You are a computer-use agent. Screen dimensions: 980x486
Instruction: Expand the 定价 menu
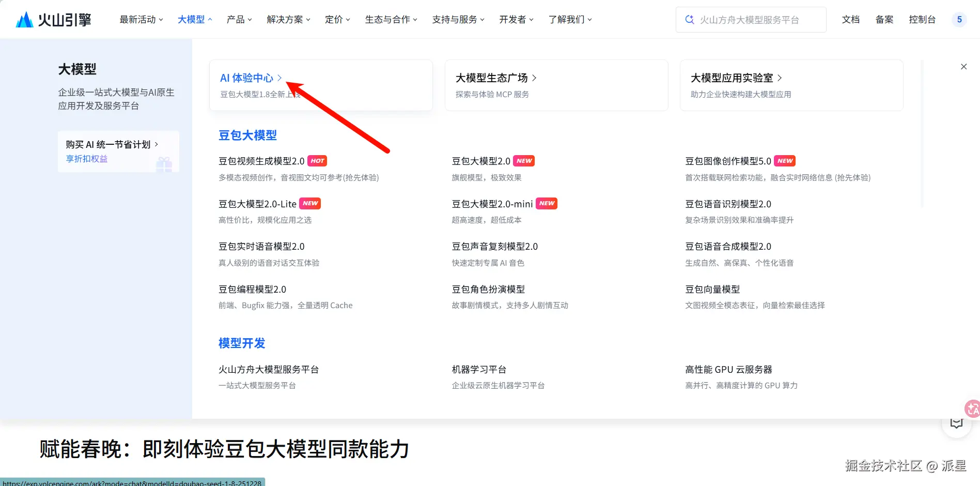tap(337, 20)
